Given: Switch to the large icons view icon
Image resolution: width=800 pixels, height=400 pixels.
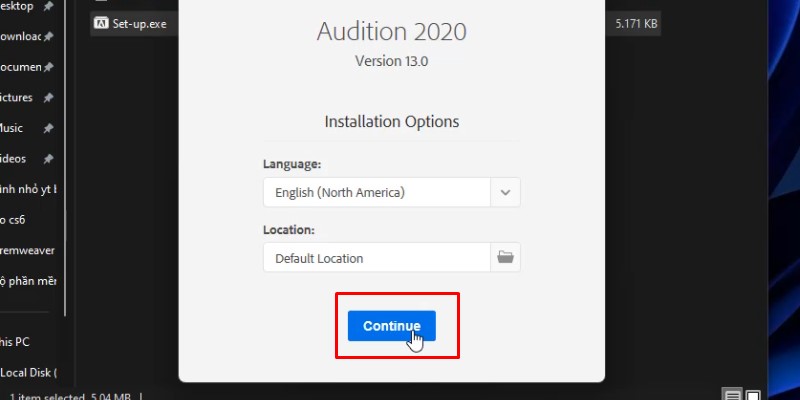Looking at the screenshot, I should pos(753,395).
